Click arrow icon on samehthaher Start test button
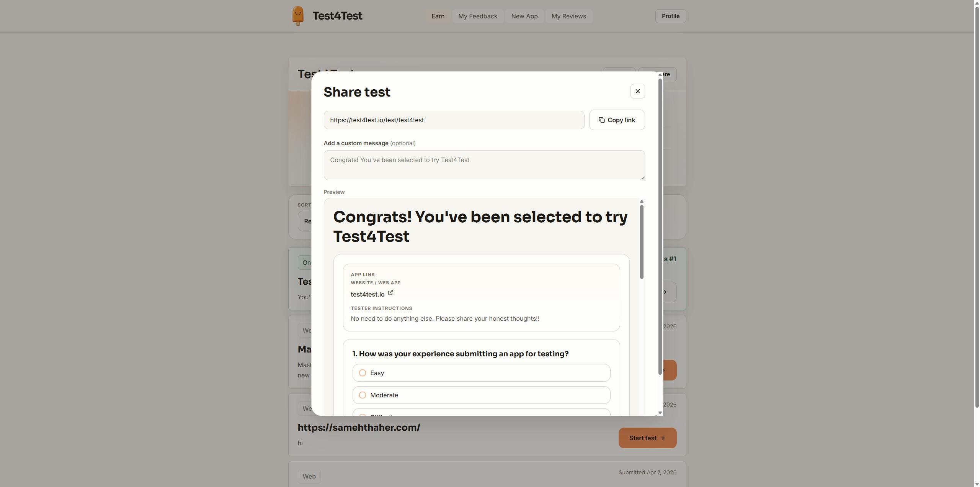 pos(663,438)
